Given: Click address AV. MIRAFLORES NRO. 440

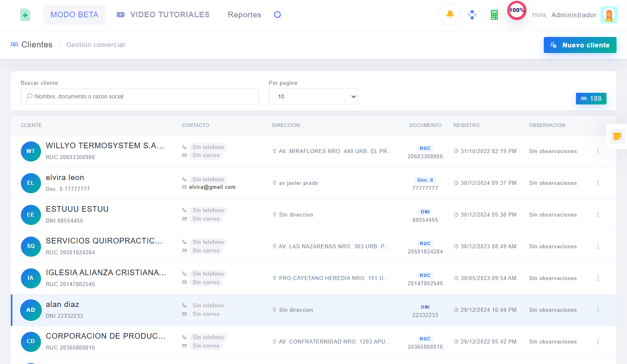Looking at the screenshot, I should (x=335, y=151).
